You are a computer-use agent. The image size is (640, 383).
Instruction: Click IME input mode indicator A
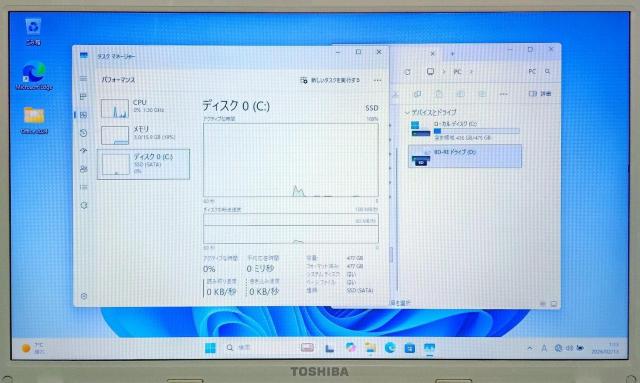pos(544,348)
